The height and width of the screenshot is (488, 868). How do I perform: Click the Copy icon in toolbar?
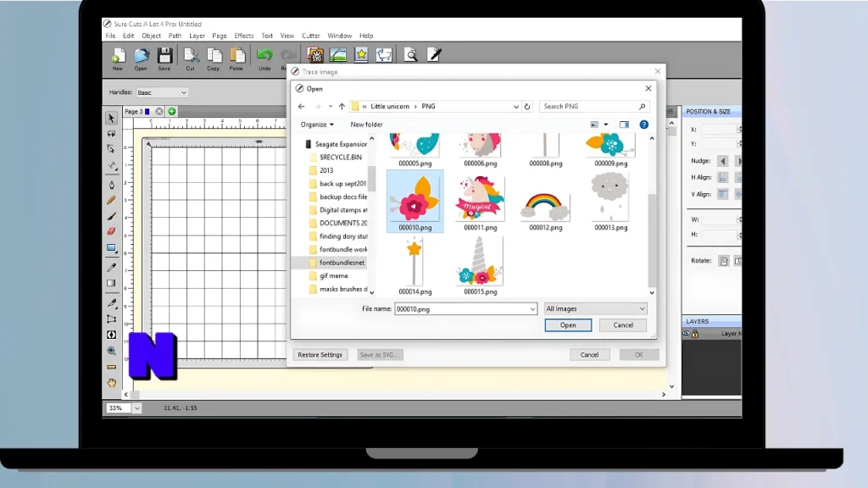214,56
